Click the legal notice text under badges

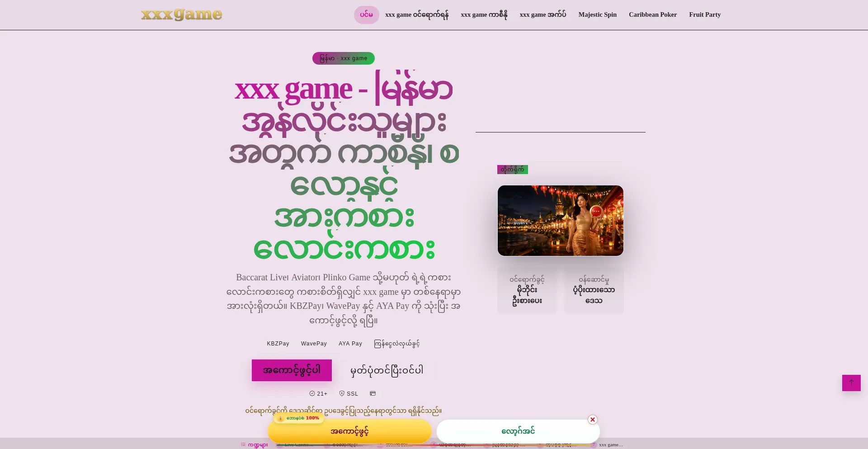click(344, 411)
